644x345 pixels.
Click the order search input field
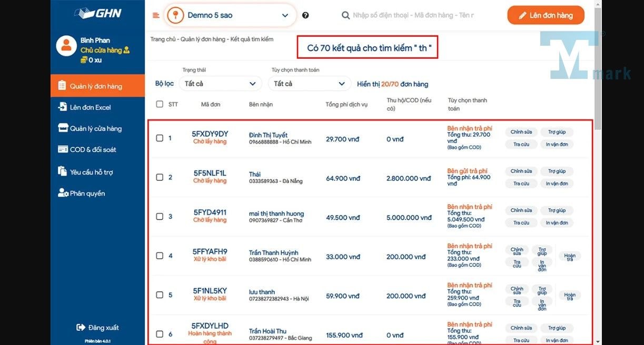click(x=413, y=15)
